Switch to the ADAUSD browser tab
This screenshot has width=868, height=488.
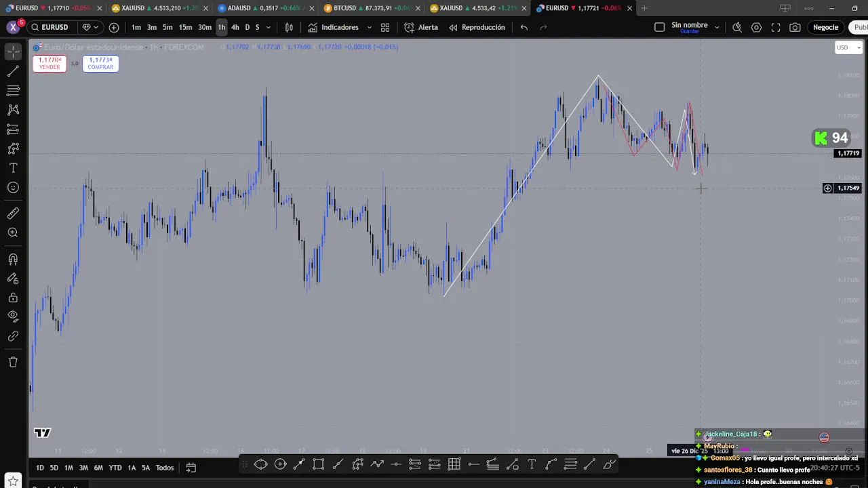tap(264, 8)
